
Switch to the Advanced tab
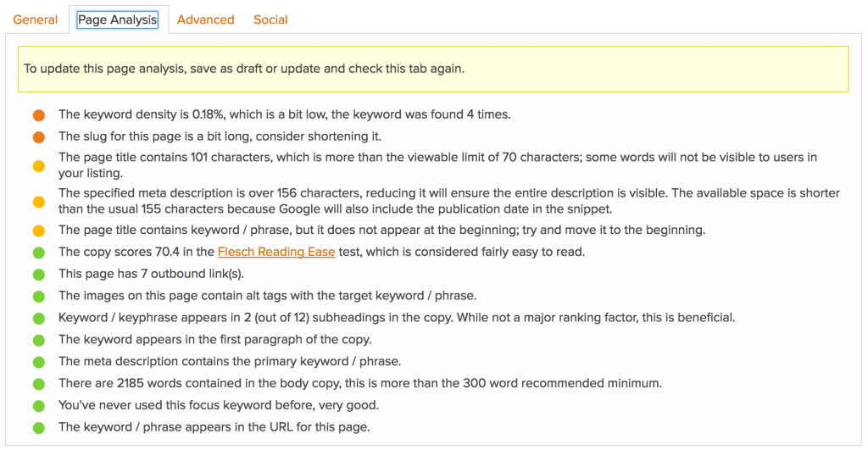pos(205,20)
